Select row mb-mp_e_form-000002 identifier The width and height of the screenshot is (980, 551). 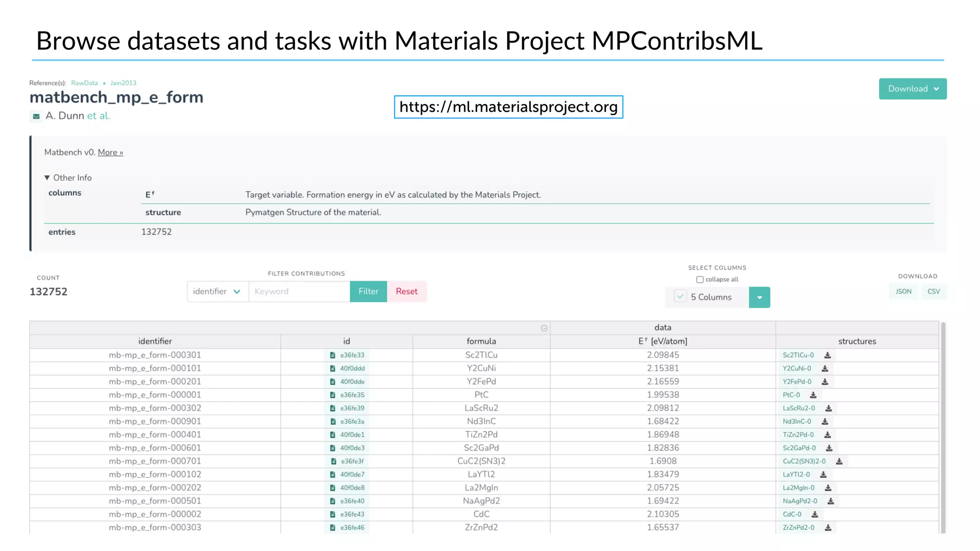tap(155, 515)
